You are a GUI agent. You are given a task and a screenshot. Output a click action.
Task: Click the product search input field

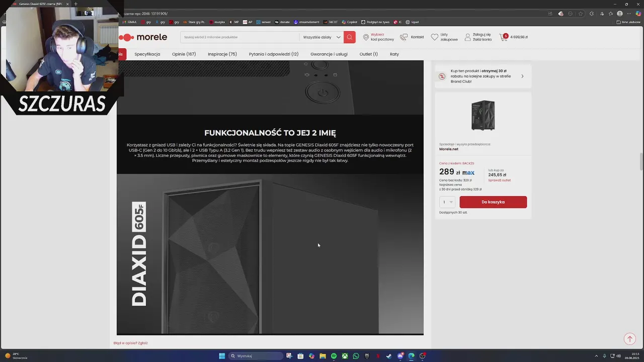(x=240, y=37)
